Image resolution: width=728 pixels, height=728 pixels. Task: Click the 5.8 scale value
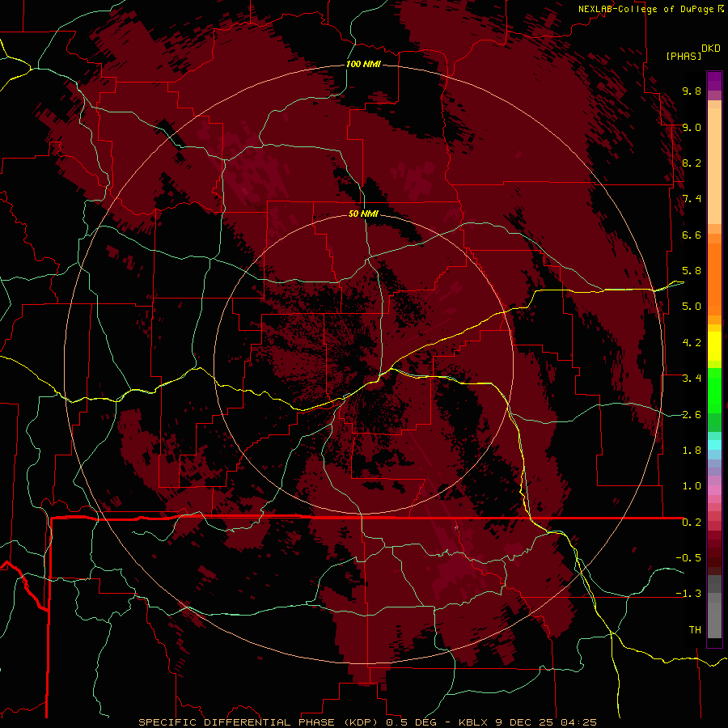pyautogui.click(x=692, y=271)
